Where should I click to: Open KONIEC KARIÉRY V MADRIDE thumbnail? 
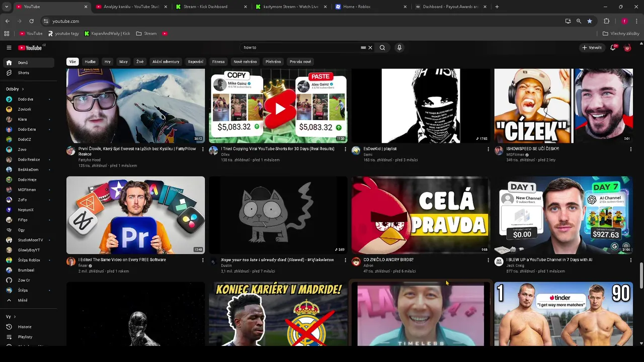278,314
